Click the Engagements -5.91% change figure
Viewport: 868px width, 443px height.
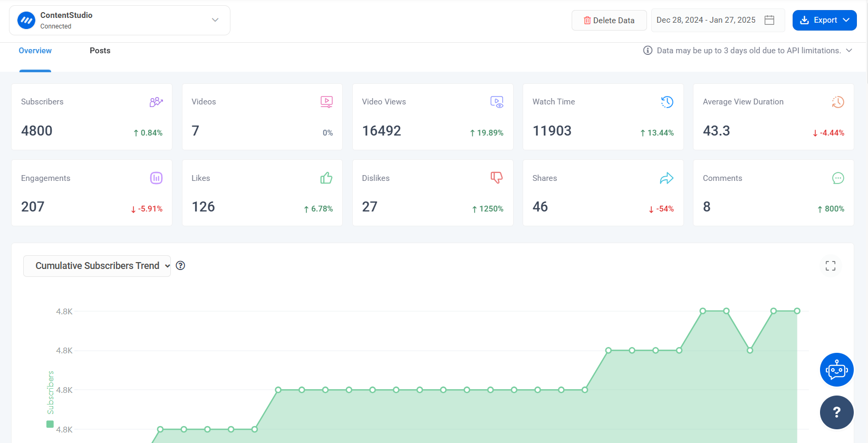coord(147,209)
